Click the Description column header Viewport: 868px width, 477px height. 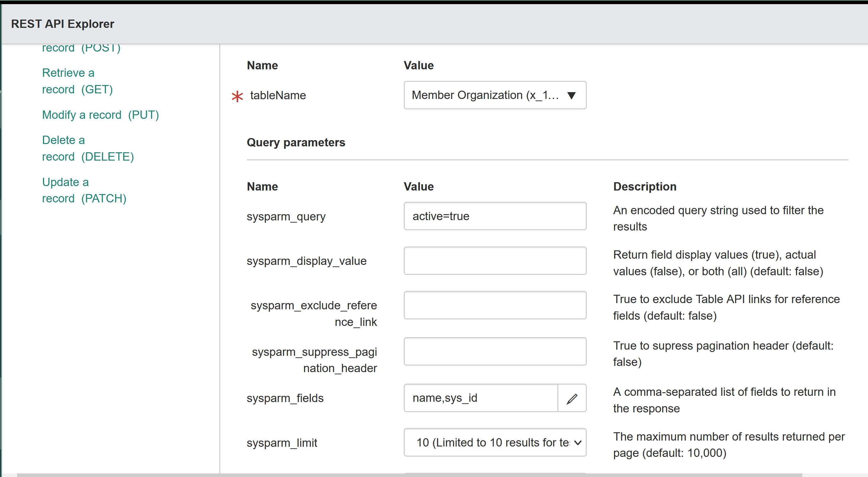click(x=644, y=187)
